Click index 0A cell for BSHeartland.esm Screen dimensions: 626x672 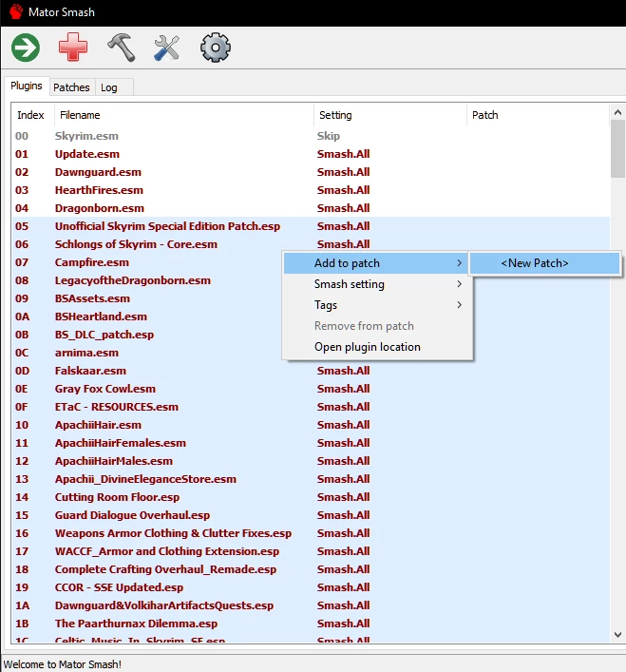22,317
